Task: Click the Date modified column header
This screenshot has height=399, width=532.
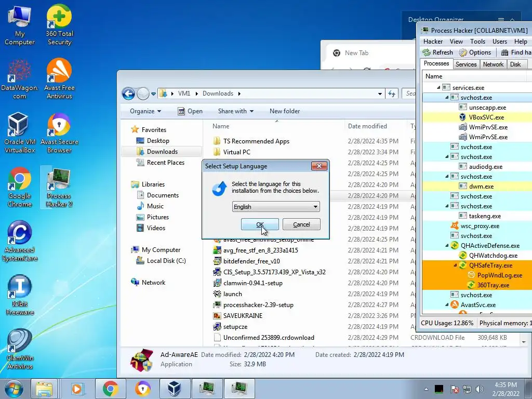Action: click(x=375, y=126)
